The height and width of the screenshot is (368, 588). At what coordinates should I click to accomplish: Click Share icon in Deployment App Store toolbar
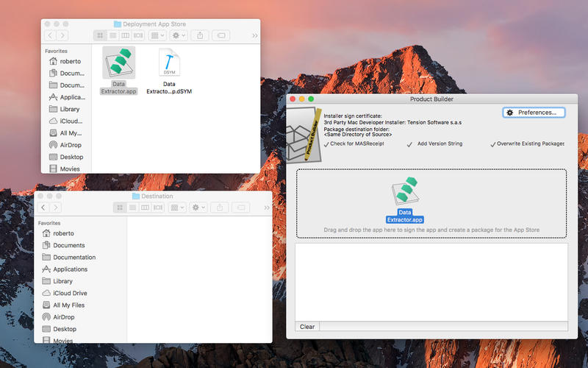(200, 35)
